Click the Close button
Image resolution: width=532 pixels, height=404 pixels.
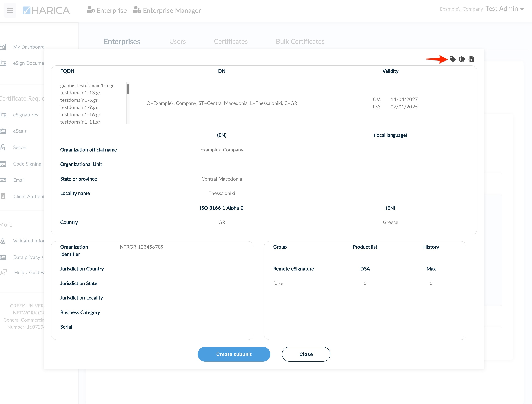pyautogui.click(x=306, y=354)
